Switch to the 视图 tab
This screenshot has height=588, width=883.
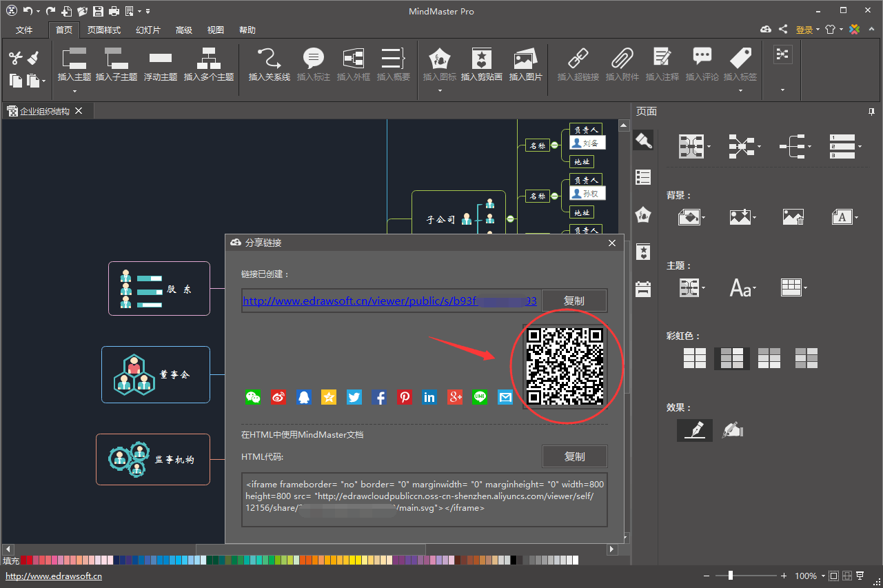click(x=216, y=30)
